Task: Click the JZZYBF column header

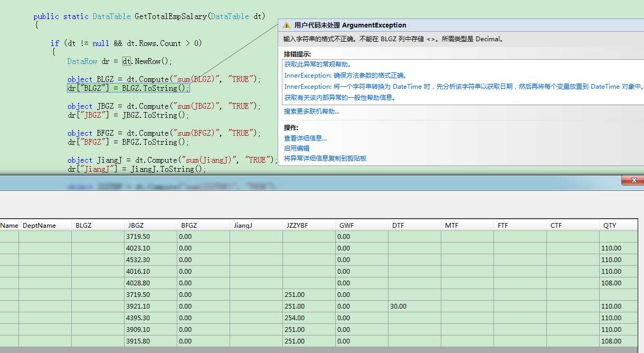Action: [309, 225]
